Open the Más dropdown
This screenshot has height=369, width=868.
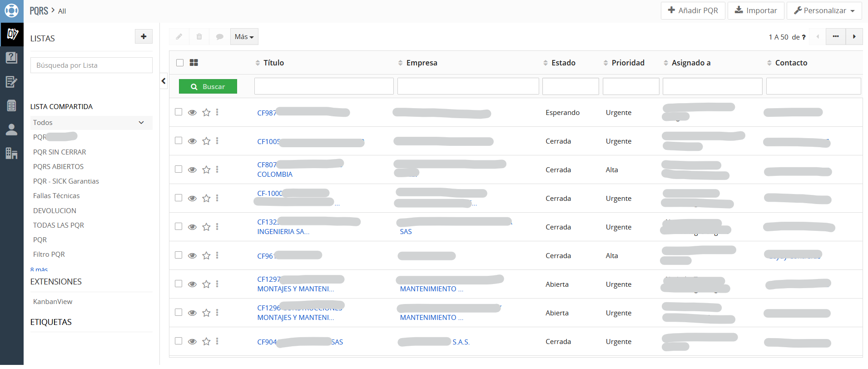point(244,37)
